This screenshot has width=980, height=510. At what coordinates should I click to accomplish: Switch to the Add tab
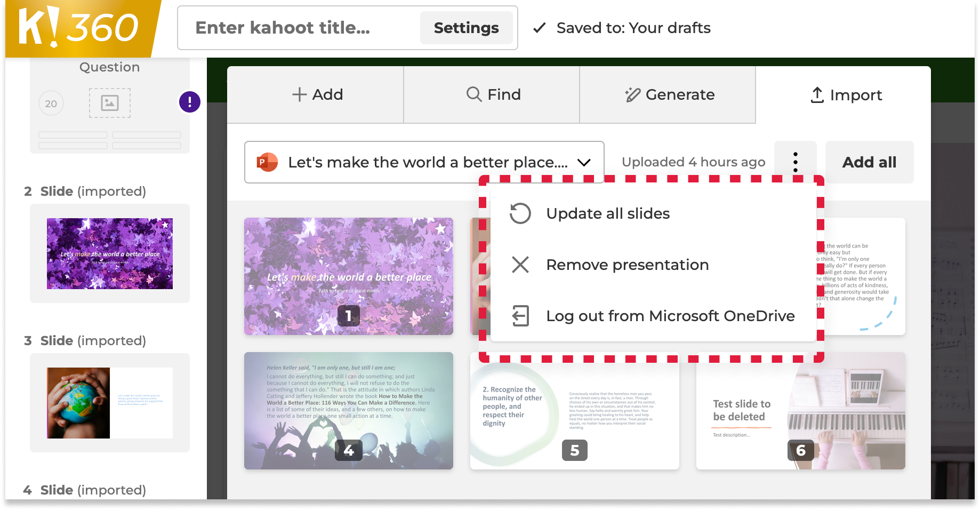316,94
